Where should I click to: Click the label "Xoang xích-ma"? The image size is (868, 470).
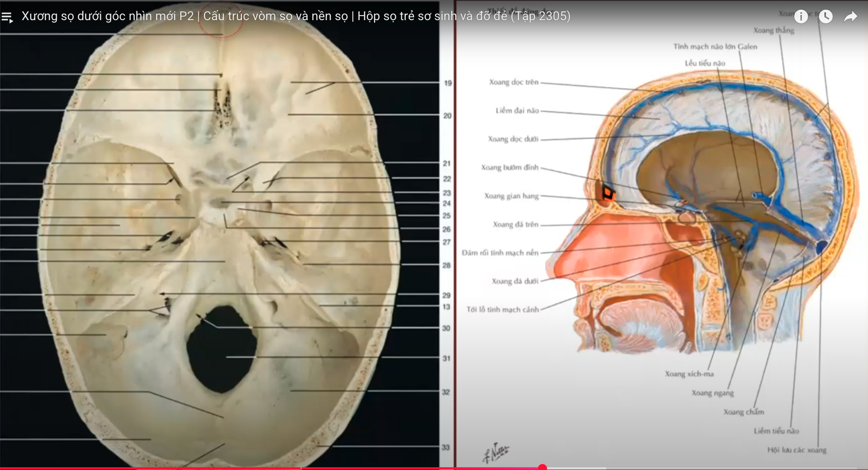tap(689, 374)
